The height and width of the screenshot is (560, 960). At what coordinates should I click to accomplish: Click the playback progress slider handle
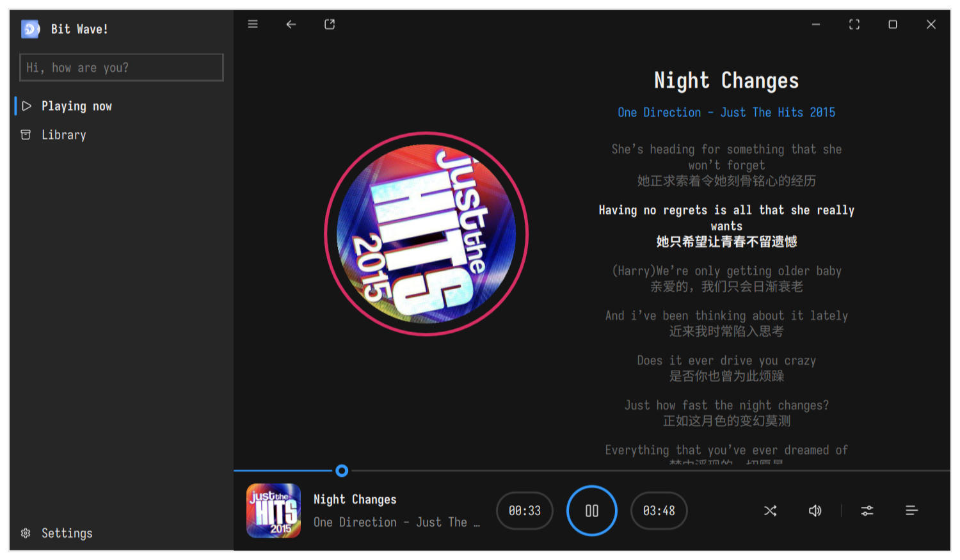[342, 471]
